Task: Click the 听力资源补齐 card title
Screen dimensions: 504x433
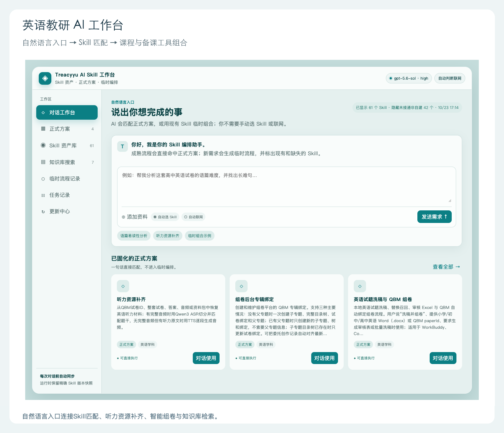Action: click(x=131, y=299)
